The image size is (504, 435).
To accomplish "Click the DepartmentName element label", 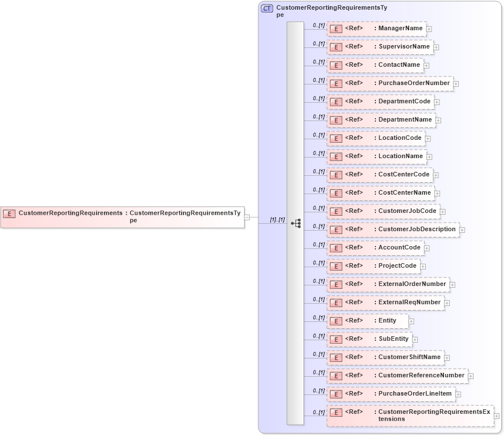I will pos(405,119).
